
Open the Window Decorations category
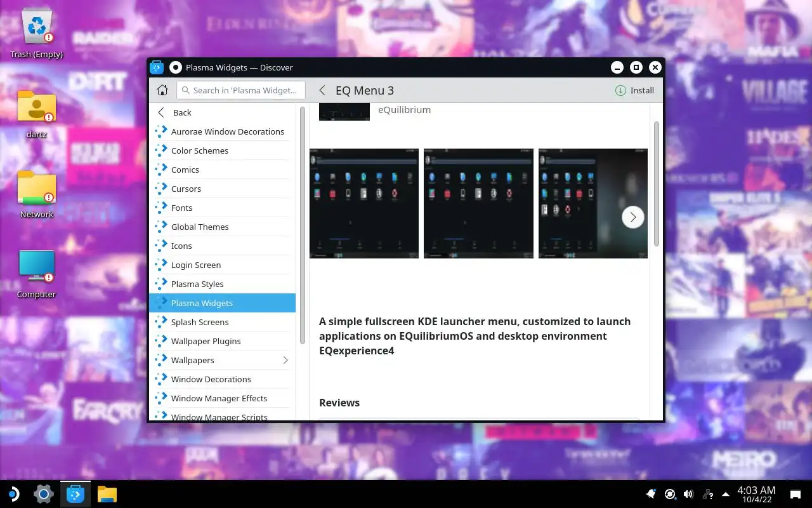(x=223, y=379)
